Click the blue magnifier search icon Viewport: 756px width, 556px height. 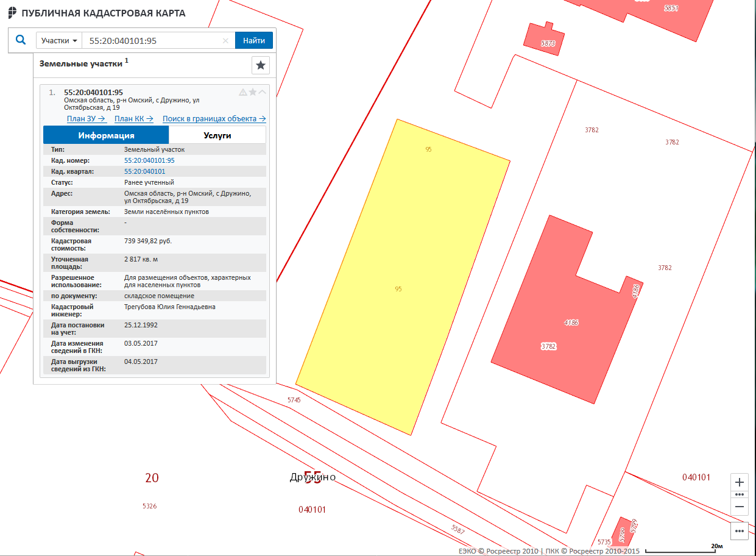coord(21,40)
